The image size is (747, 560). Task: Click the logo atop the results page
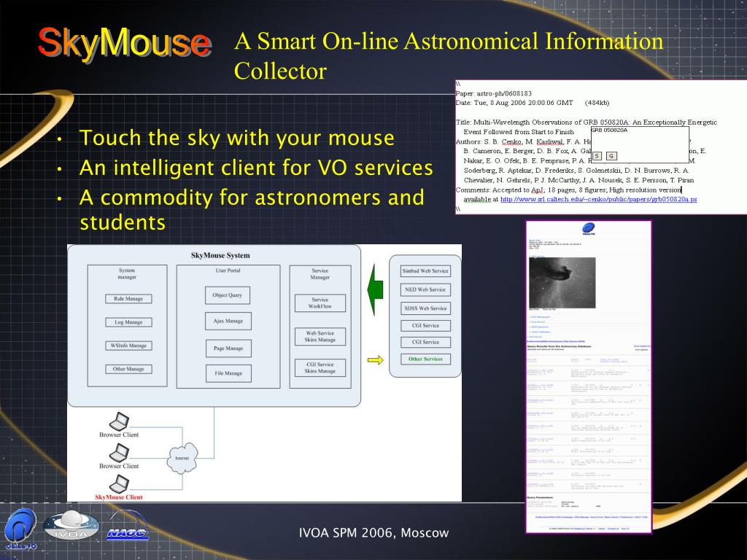(x=589, y=228)
